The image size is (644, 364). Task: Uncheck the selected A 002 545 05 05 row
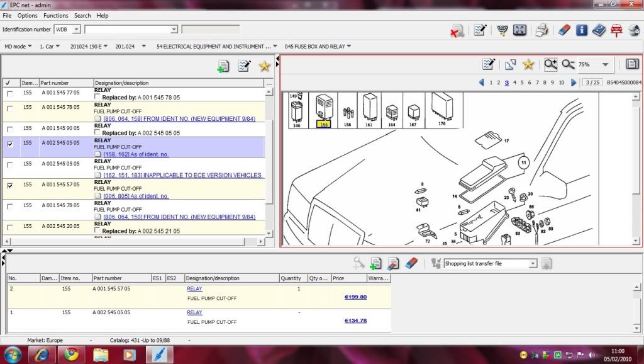click(9, 144)
